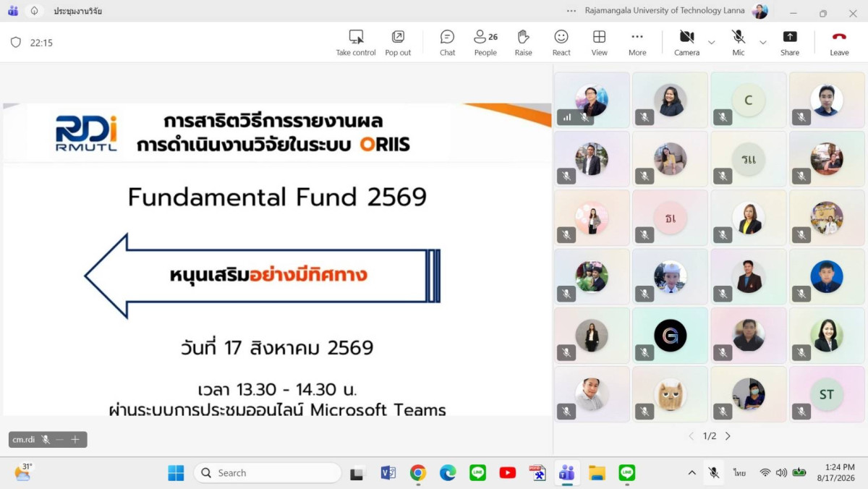Select participant tile labeled ธเ

pyautogui.click(x=671, y=218)
